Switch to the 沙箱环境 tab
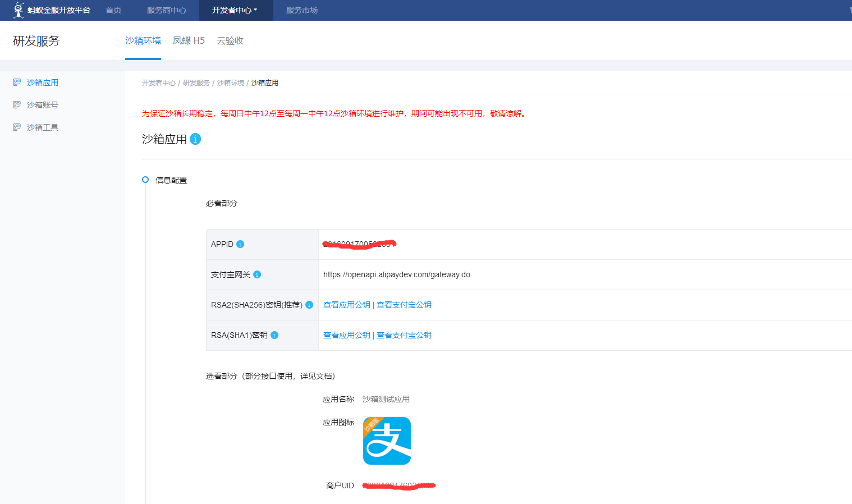The height and width of the screenshot is (504, 852). (x=143, y=40)
